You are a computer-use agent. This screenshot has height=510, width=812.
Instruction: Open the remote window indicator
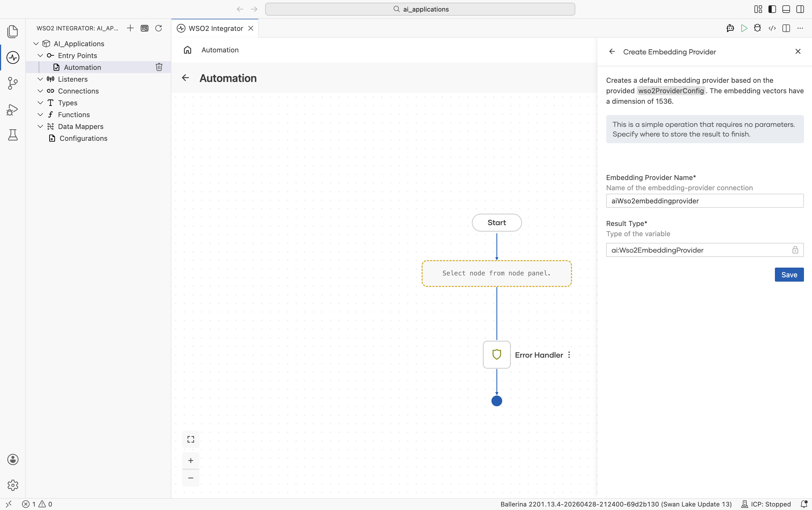tap(9, 504)
